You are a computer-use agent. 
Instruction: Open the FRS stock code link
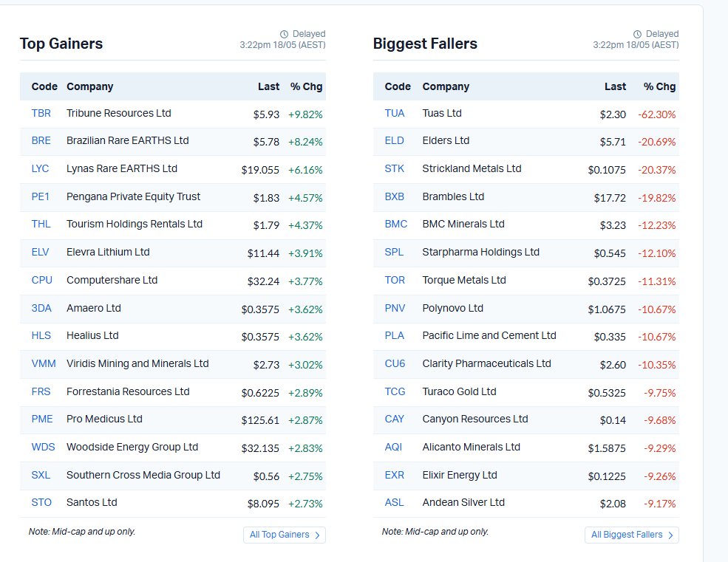point(41,391)
